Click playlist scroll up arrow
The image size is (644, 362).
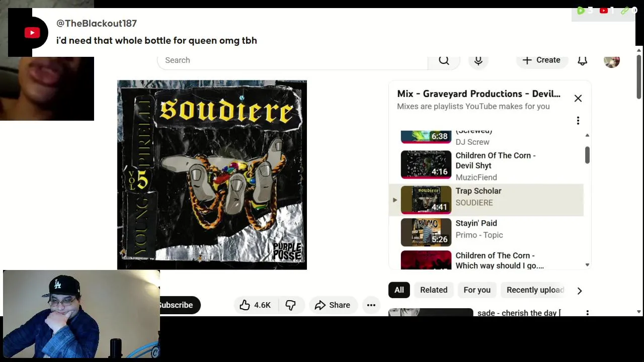coord(587,135)
